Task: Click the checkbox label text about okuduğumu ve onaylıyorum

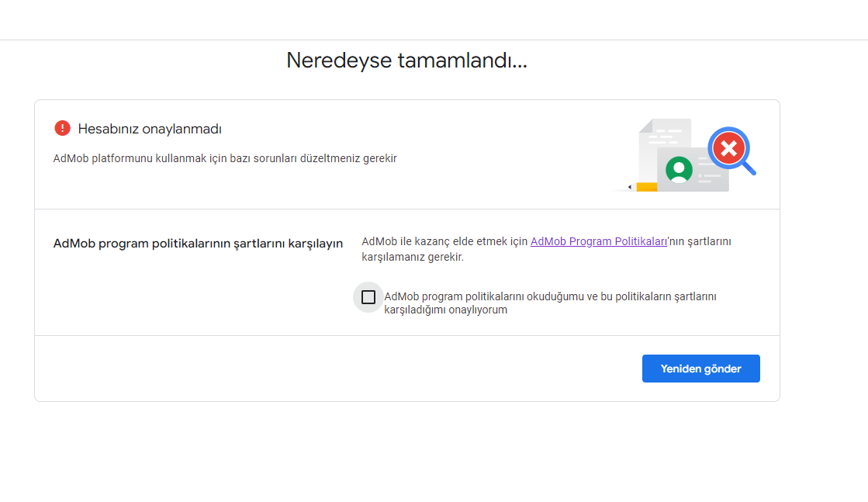Action: [550, 303]
